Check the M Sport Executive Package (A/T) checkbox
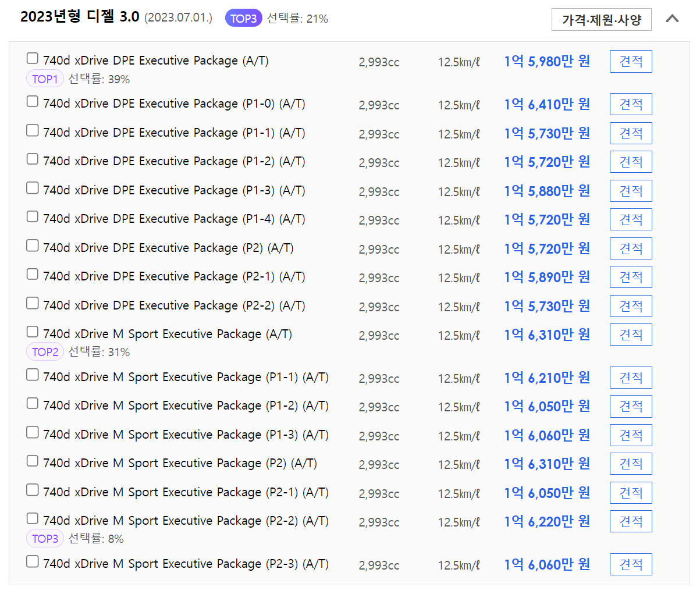 33,332
